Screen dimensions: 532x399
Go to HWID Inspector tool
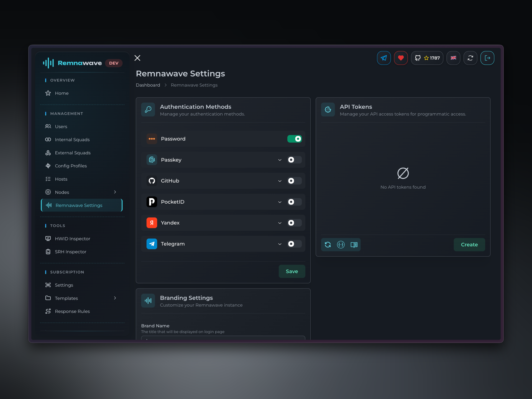click(72, 239)
